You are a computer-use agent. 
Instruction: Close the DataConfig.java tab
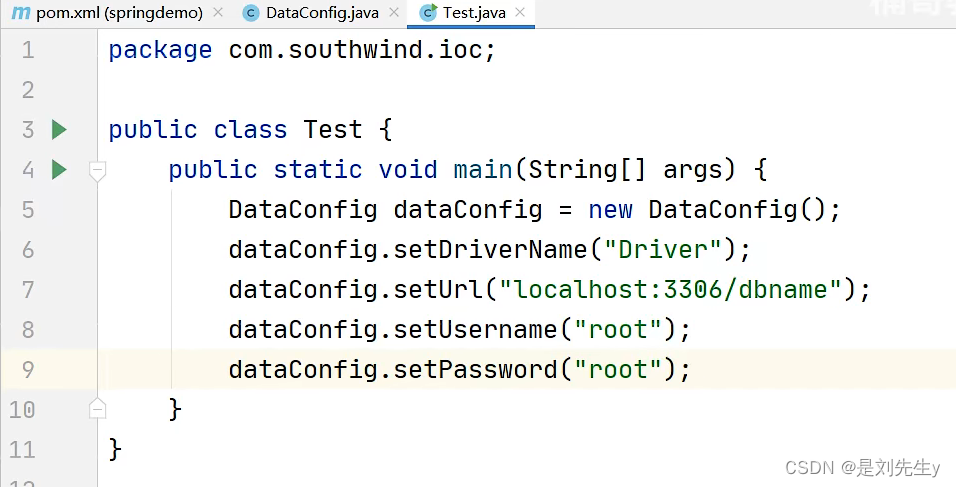click(394, 12)
